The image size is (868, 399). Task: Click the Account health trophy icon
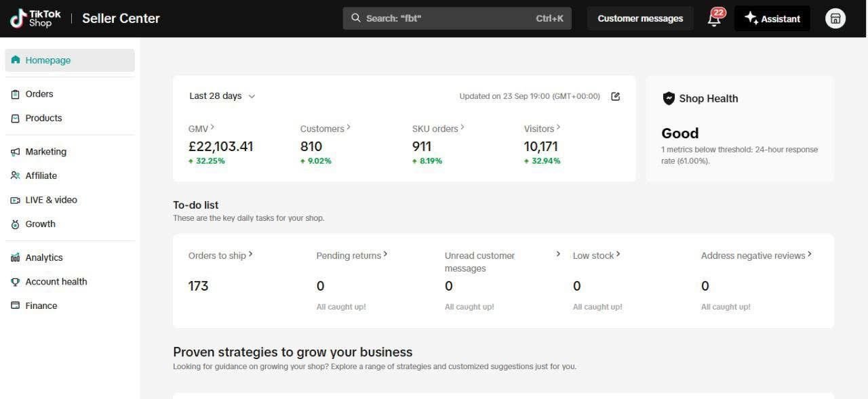(16, 282)
